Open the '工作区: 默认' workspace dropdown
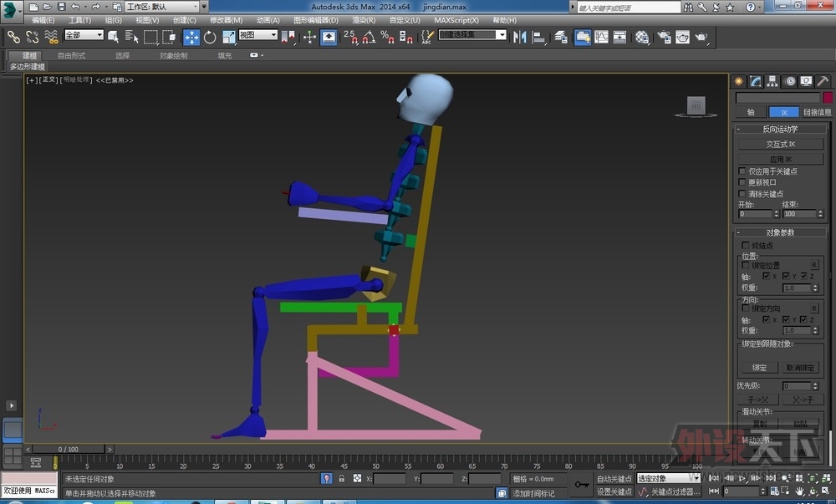This screenshot has width=836, height=504. tap(162, 7)
